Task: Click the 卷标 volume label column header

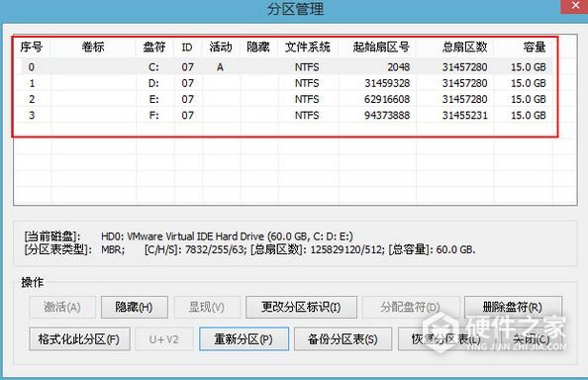Action: click(x=93, y=47)
